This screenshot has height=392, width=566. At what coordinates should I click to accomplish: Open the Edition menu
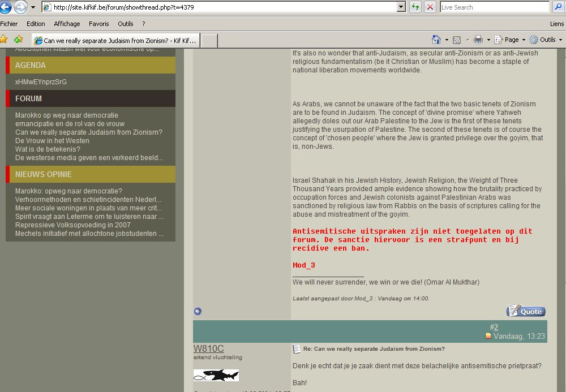pos(36,24)
